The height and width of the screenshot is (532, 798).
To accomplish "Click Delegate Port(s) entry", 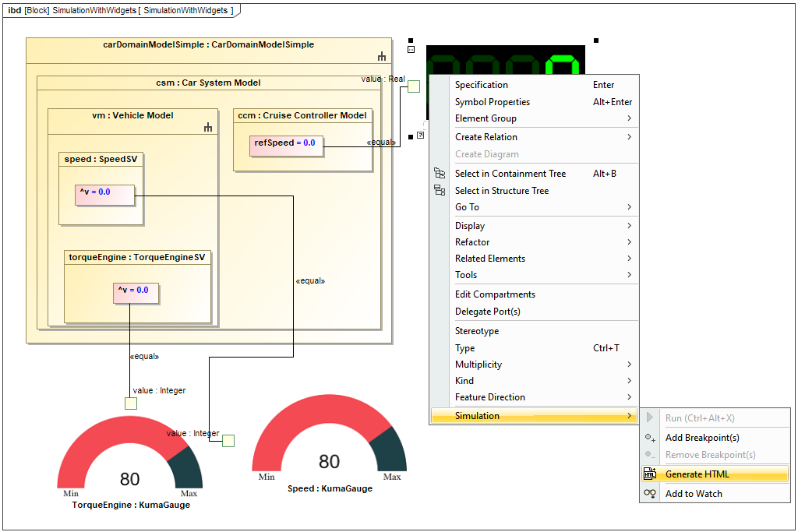I will tap(487, 312).
